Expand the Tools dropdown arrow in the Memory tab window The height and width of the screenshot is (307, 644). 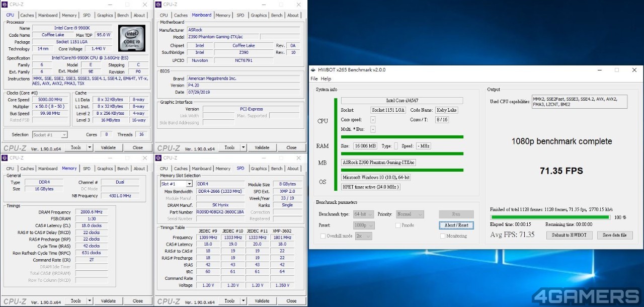coord(90,301)
